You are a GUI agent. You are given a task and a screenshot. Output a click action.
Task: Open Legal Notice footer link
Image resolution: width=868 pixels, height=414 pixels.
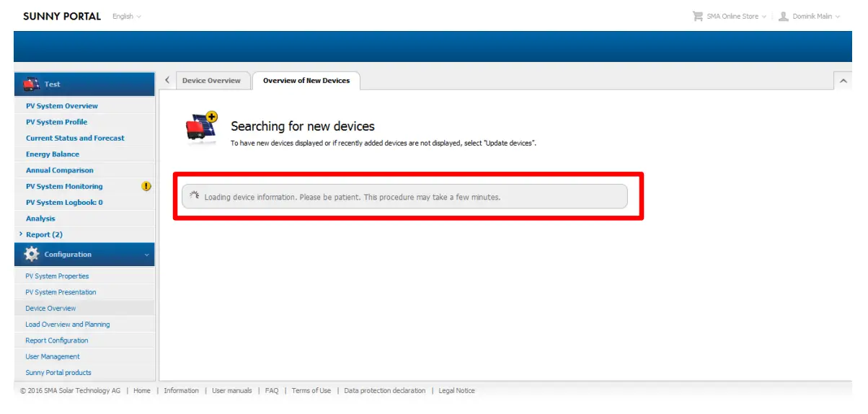[457, 391]
